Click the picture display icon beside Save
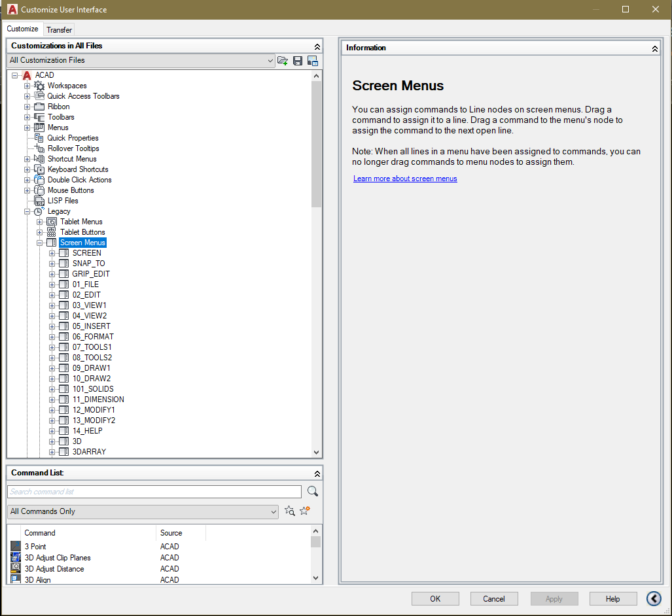The height and width of the screenshot is (616, 672). click(x=313, y=60)
